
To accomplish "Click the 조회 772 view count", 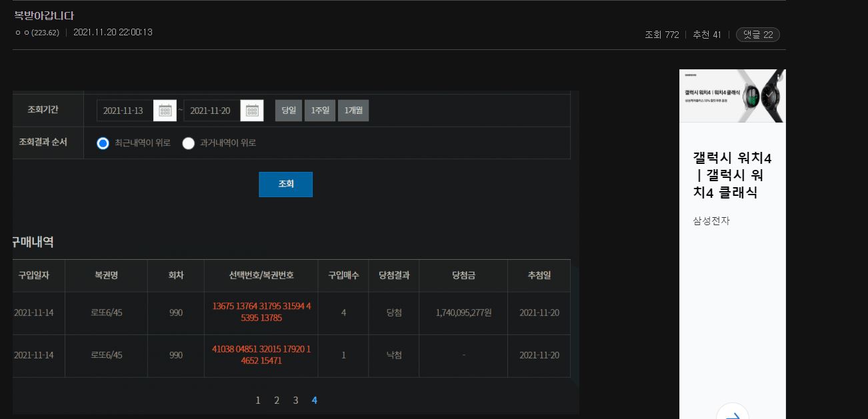I will (x=662, y=35).
